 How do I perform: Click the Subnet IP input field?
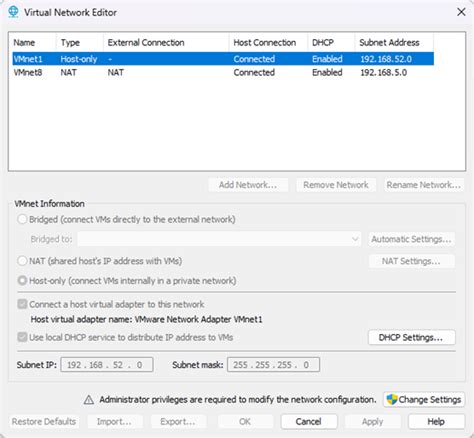[107, 365]
